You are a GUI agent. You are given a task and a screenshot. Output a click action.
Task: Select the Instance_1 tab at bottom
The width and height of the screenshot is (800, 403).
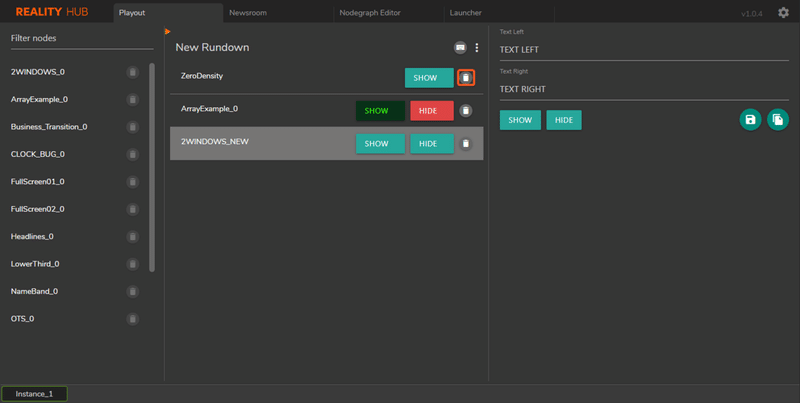pyautogui.click(x=34, y=394)
